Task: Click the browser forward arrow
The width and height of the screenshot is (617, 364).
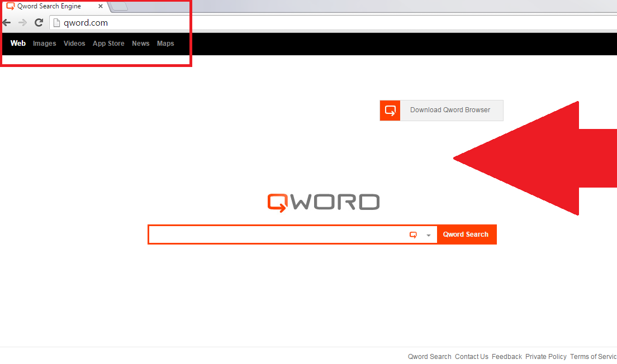Action: 22,23
